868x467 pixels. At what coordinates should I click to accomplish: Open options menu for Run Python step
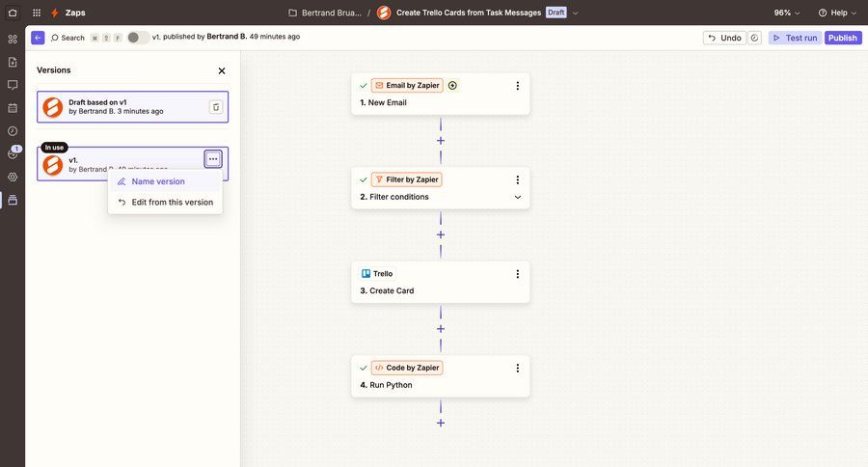point(518,369)
